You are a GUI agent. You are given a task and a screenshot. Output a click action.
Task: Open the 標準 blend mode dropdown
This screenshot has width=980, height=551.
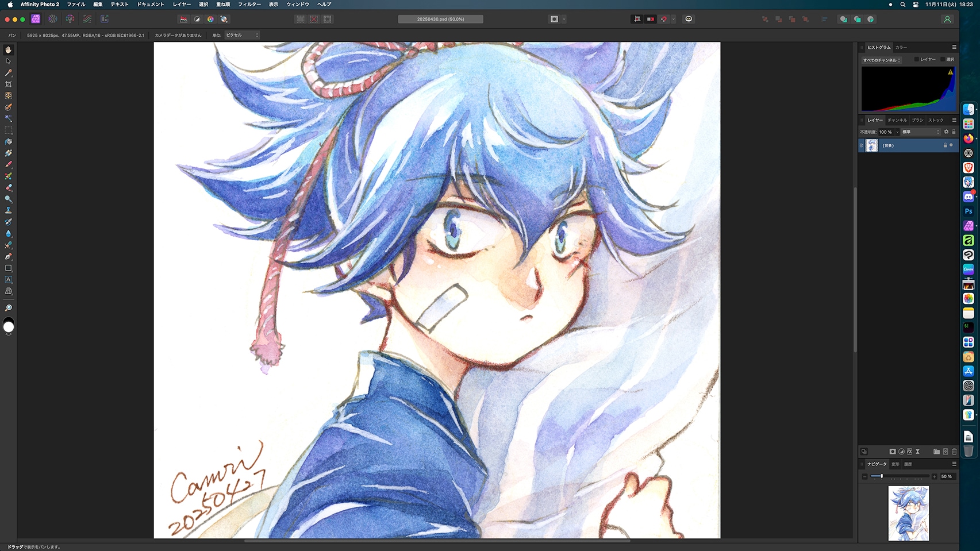click(x=920, y=132)
